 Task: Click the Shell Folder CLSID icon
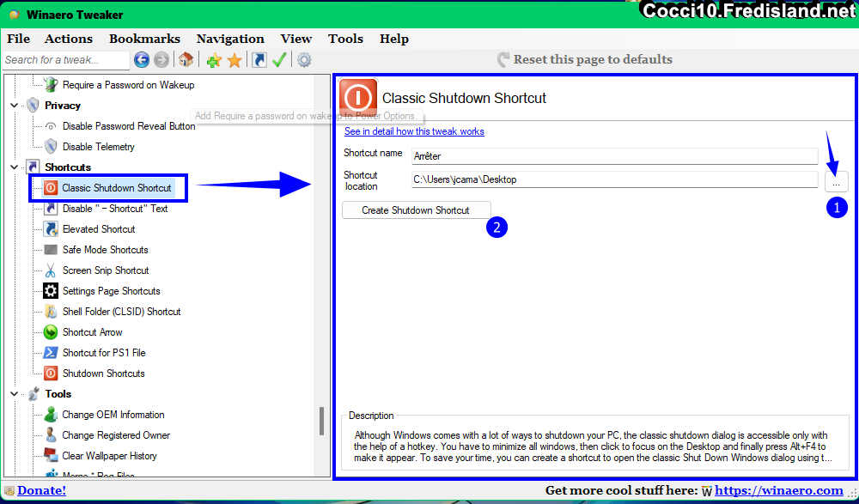(51, 312)
